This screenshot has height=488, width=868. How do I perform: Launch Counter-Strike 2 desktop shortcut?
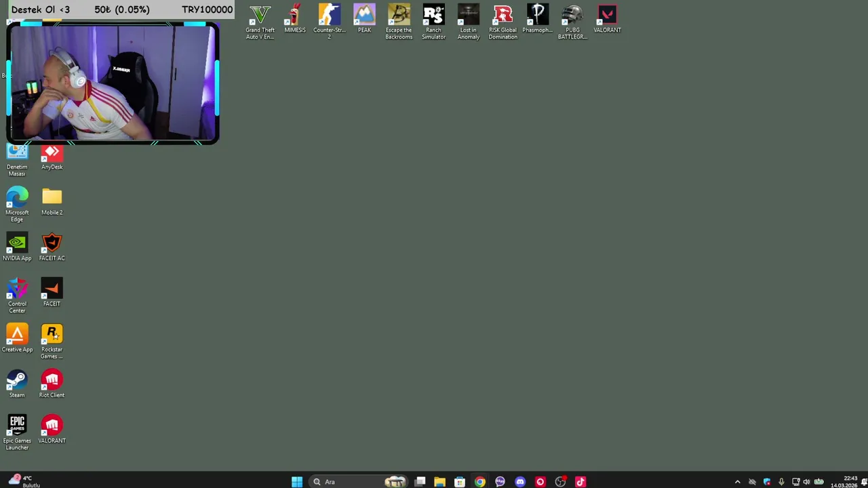click(330, 22)
